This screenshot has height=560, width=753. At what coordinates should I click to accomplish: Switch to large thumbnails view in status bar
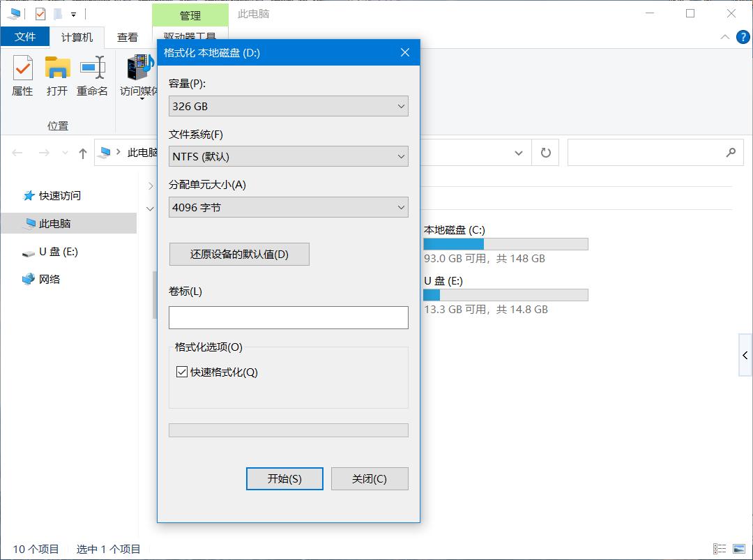739,549
